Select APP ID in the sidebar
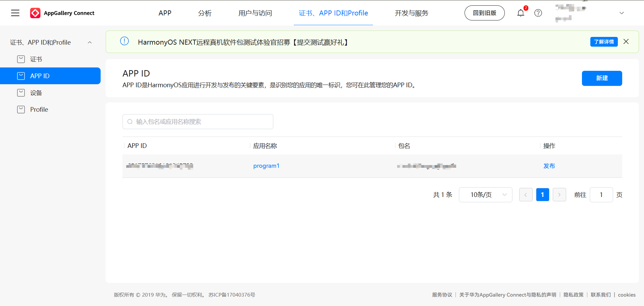Viewport: 644px width, 306px height. pos(50,76)
